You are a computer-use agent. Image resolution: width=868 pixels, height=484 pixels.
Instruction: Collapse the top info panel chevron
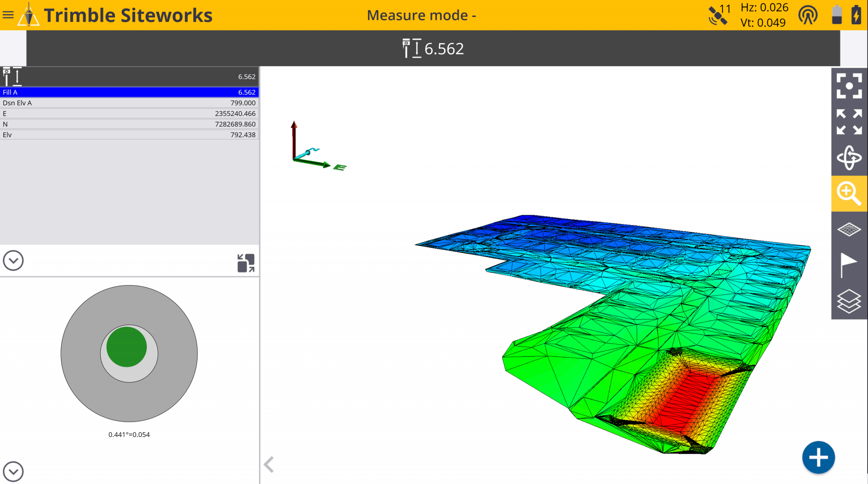point(13,260)
